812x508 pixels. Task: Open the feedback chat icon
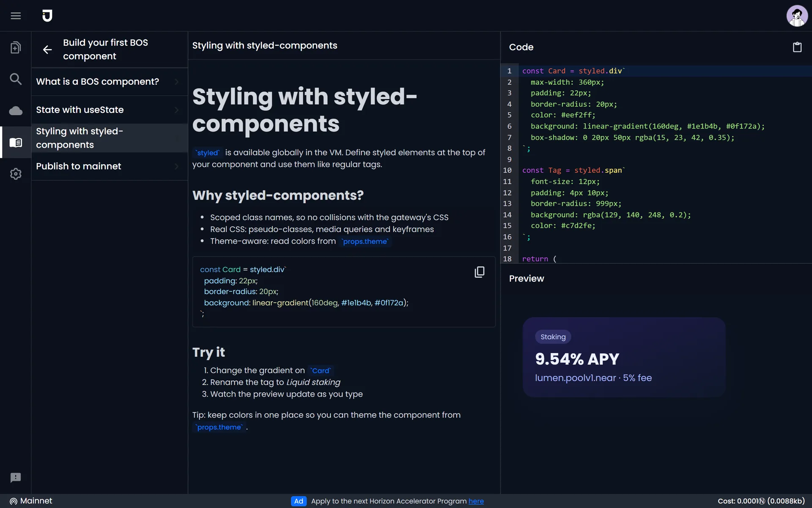16,478
